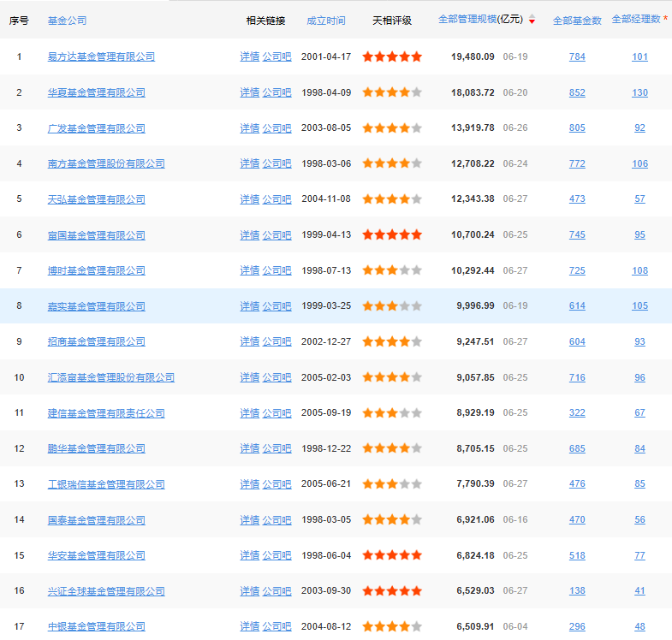
Task: Open 汇添富基金管理股份有限公司 link
Action: (x=111, y=377)
